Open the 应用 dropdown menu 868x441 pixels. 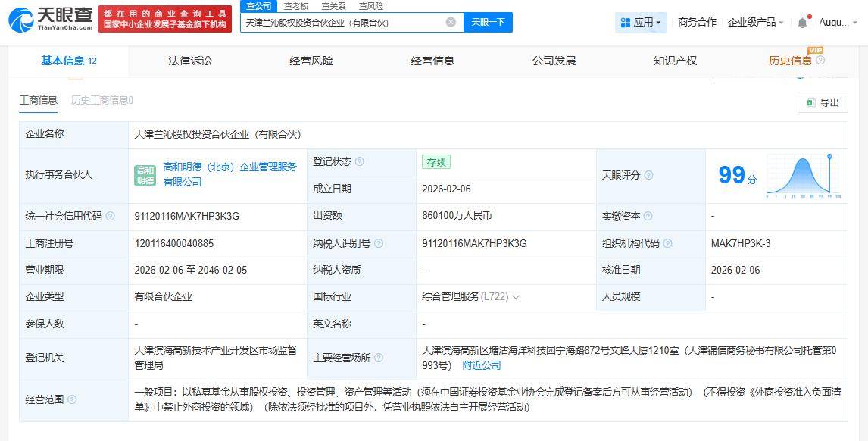(x=641, y=23)
